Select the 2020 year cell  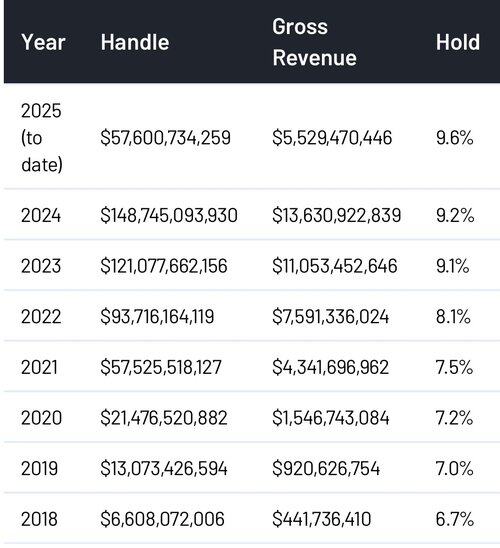point(41,418)
